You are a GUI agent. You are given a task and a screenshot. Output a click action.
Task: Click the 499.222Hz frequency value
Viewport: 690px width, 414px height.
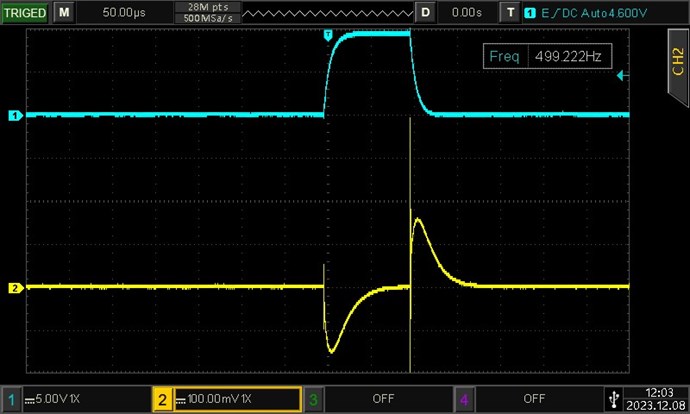tap(569, 56)
